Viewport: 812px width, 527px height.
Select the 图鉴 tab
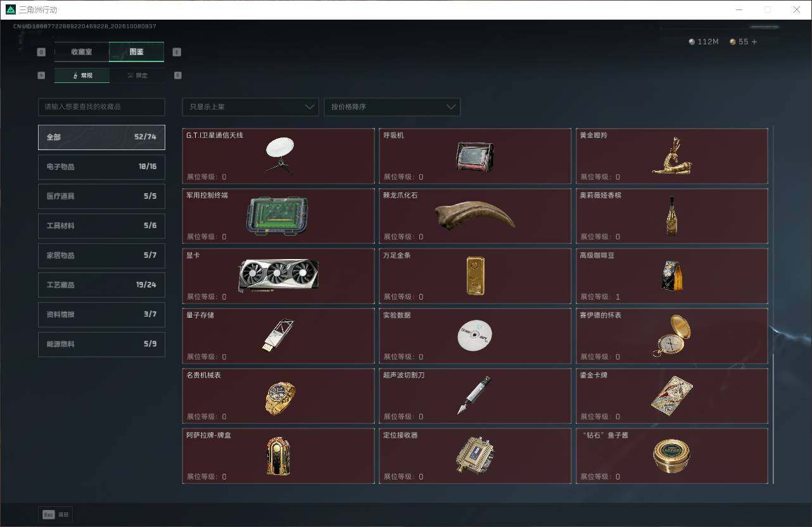[x=137, y=52]
